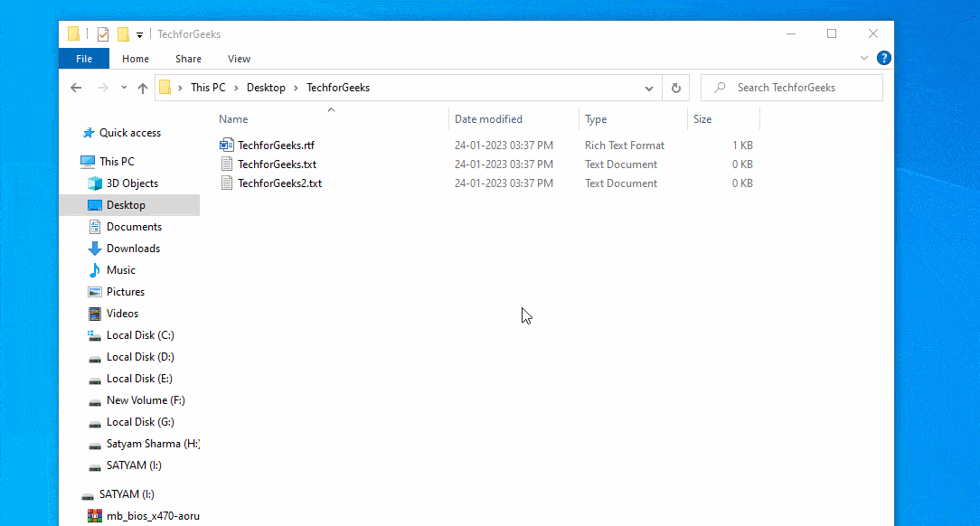Click the Documents icon in the sidebar
Viewport: 980px width, 526px height.
[94, 227]
